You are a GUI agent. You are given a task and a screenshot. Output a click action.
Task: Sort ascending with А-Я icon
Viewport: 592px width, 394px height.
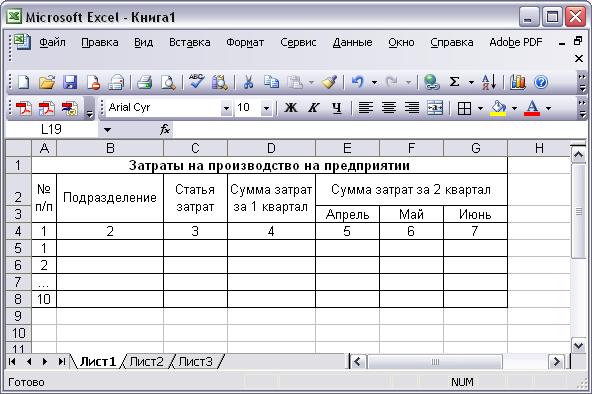[489, 82]
